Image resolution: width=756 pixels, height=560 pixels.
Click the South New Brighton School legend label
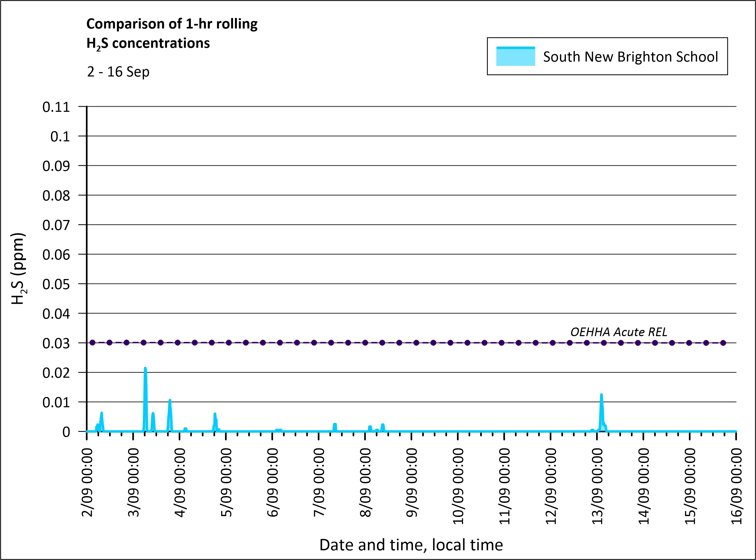pyautogui.click(x=630, y=57)
